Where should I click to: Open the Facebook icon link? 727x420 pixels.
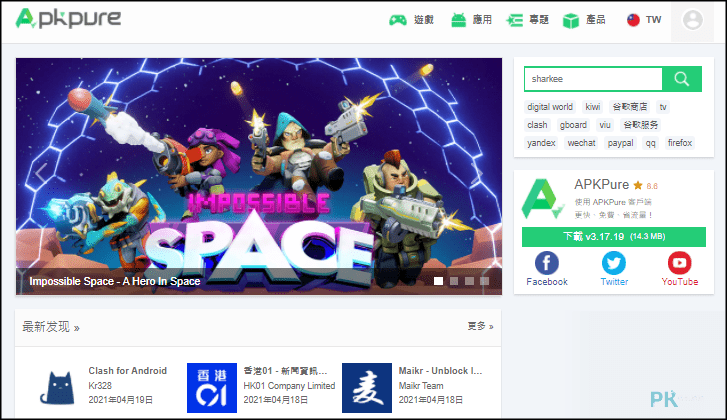pos(547,263)
